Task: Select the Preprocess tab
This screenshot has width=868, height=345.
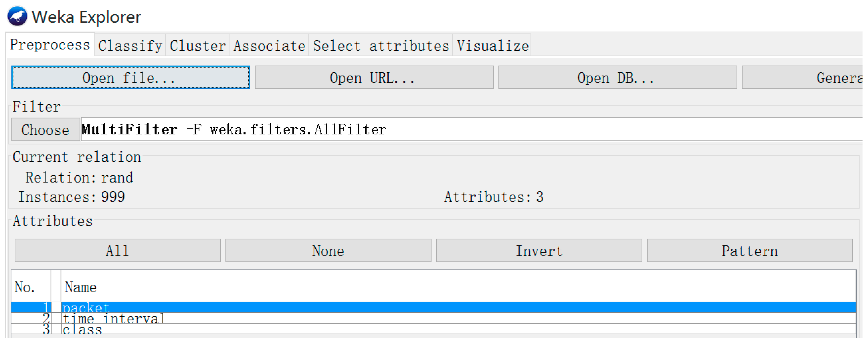Action: pos(50,45)
